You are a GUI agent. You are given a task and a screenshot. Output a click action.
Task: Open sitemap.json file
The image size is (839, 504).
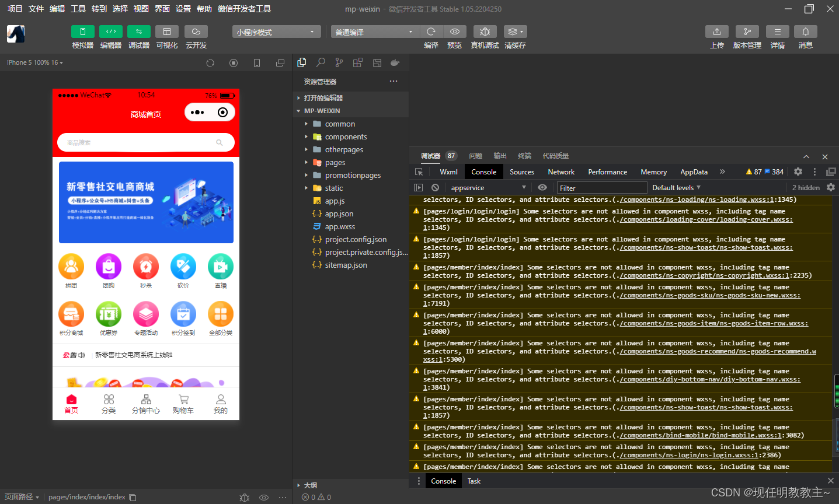click(x=350, y=265)
